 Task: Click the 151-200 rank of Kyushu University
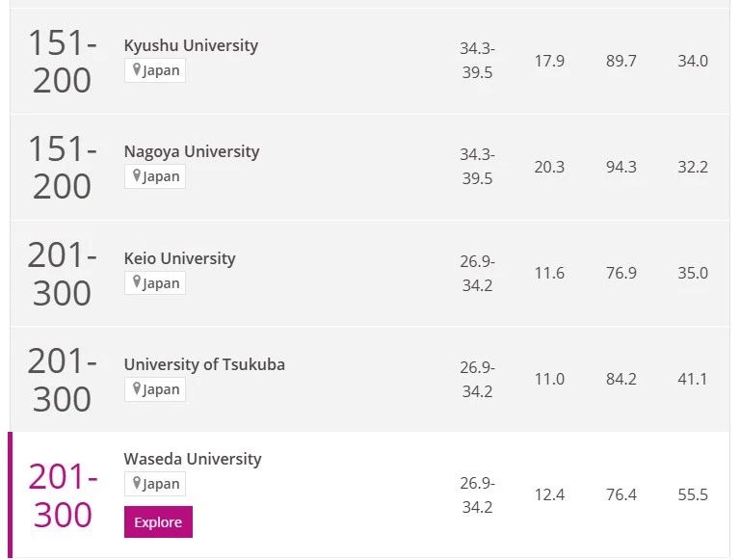point(63,62)
